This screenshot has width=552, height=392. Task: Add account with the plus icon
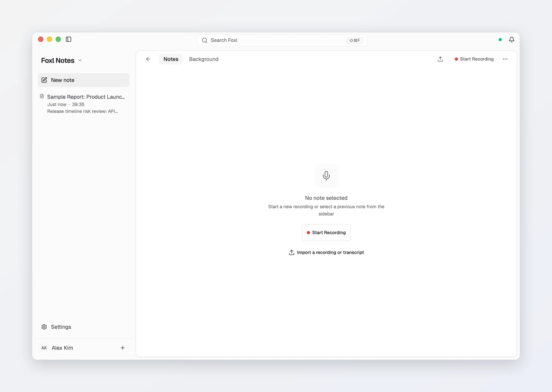123,348
